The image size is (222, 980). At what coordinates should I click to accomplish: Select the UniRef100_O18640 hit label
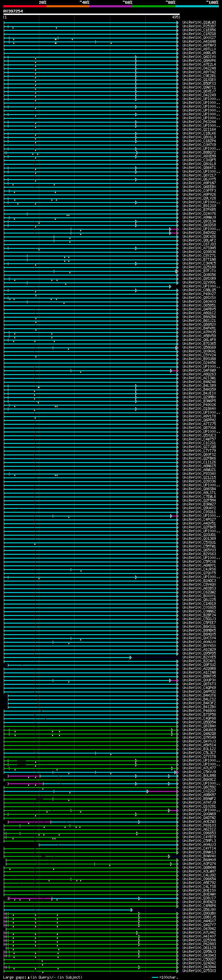[199, 408]
